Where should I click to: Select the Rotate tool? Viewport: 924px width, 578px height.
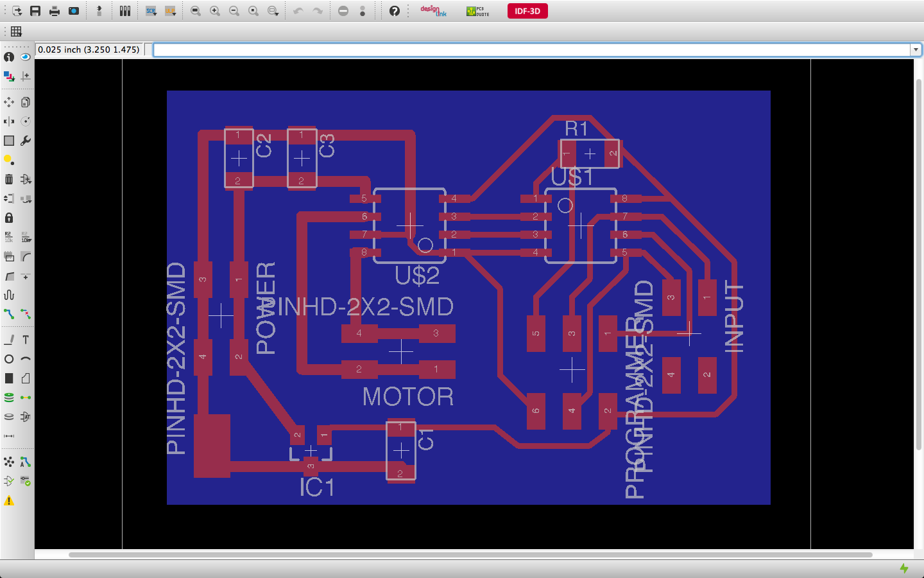click(x=26, y=121)
